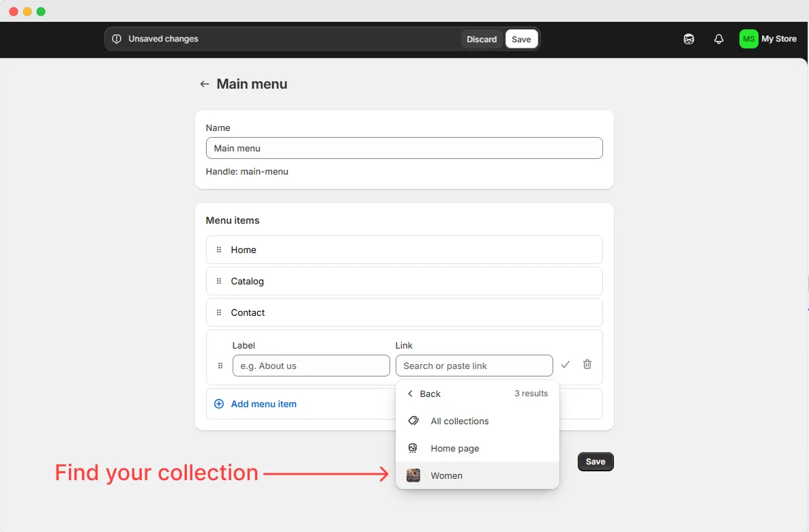Select the All collections tag icon
809x532 pixels.
point(413,421)
